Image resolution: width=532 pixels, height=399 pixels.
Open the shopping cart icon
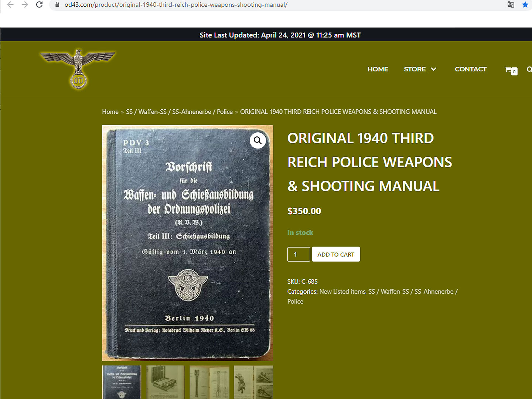511,70
